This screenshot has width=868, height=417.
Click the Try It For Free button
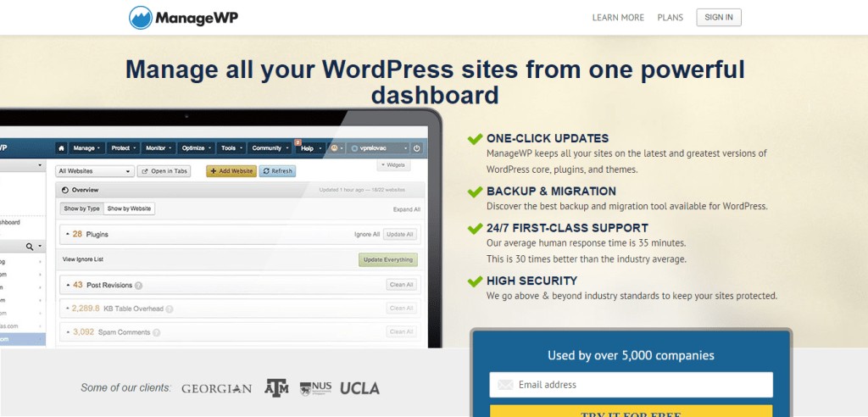(631, 411)
